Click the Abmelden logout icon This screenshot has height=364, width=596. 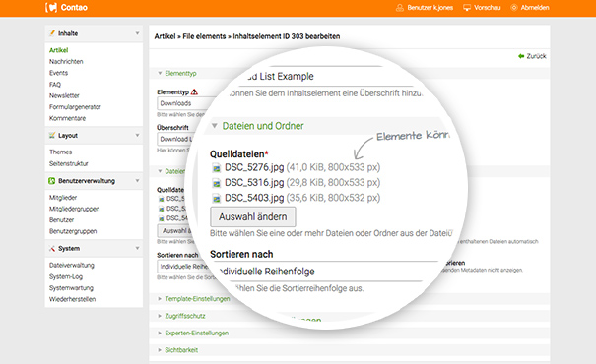tap(514, 8)
